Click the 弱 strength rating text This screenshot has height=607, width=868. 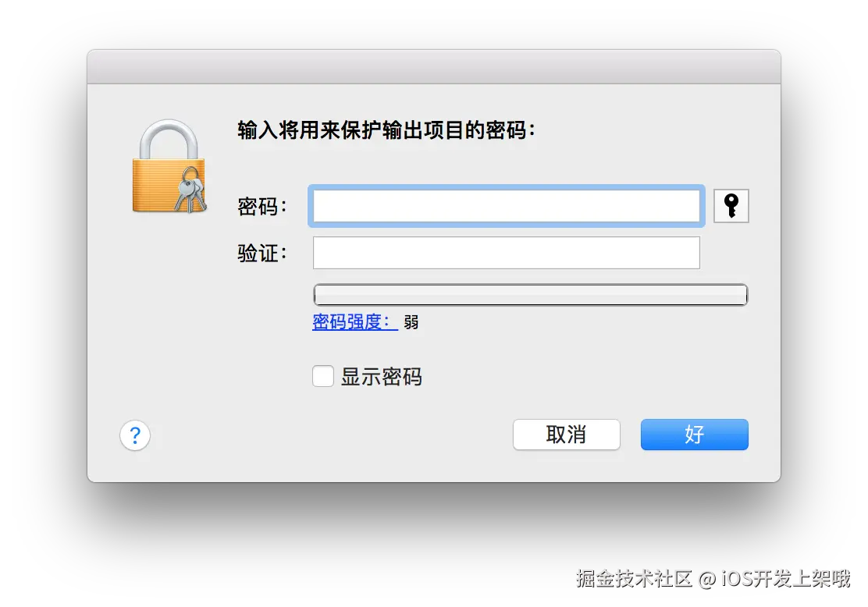point(411,322)
